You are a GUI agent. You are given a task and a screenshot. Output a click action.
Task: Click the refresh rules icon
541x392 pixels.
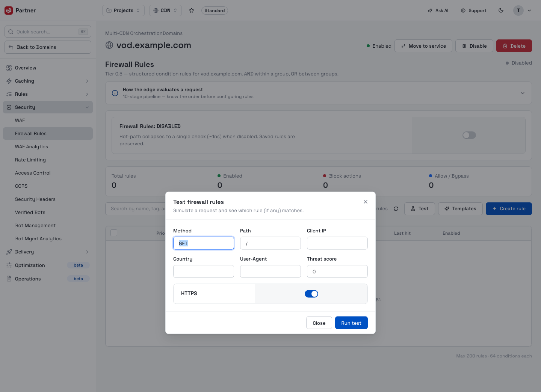click(396, 209)
